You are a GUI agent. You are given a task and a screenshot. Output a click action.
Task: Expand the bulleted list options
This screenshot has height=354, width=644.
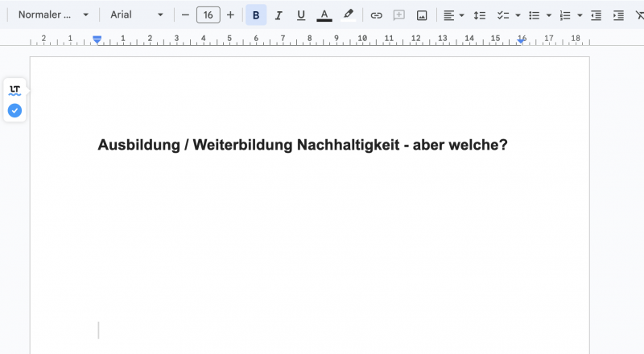tap(549, 15)
